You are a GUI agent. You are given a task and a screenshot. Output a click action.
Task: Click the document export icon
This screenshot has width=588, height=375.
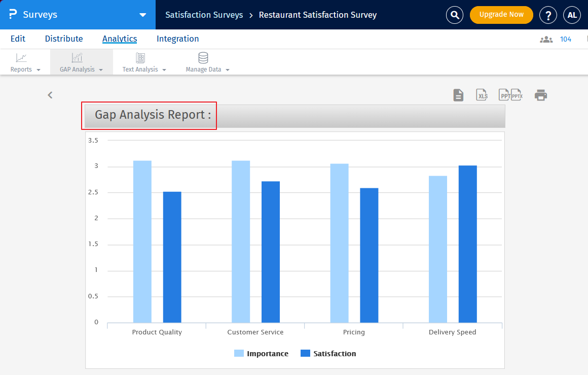(x=458, y=95)
